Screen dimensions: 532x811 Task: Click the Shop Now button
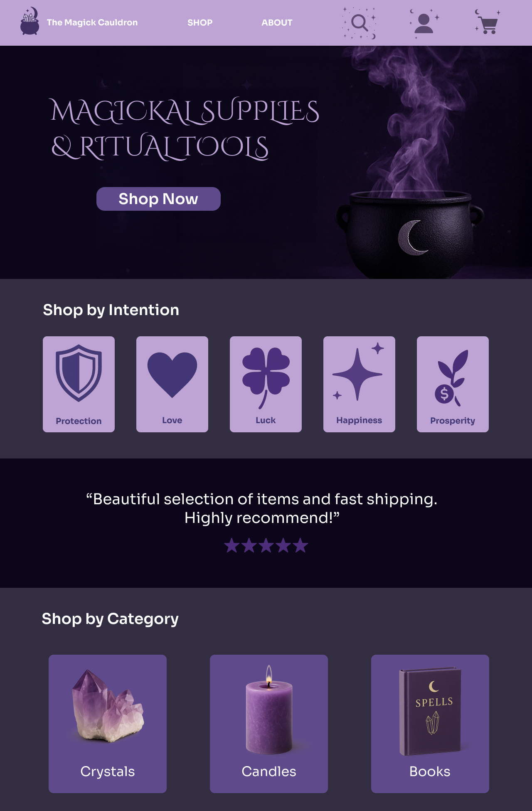pyautogui.click(x=158, y=199)
